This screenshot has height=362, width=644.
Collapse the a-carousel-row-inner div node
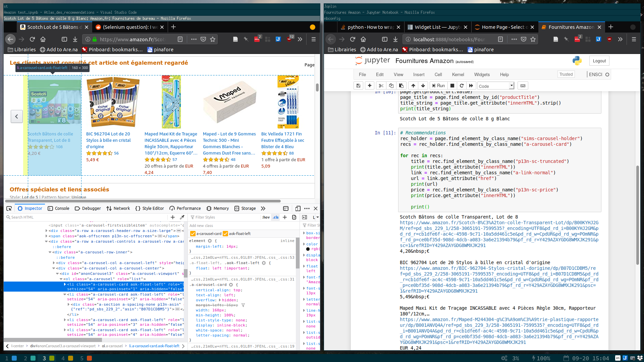[x=50, y=252]
